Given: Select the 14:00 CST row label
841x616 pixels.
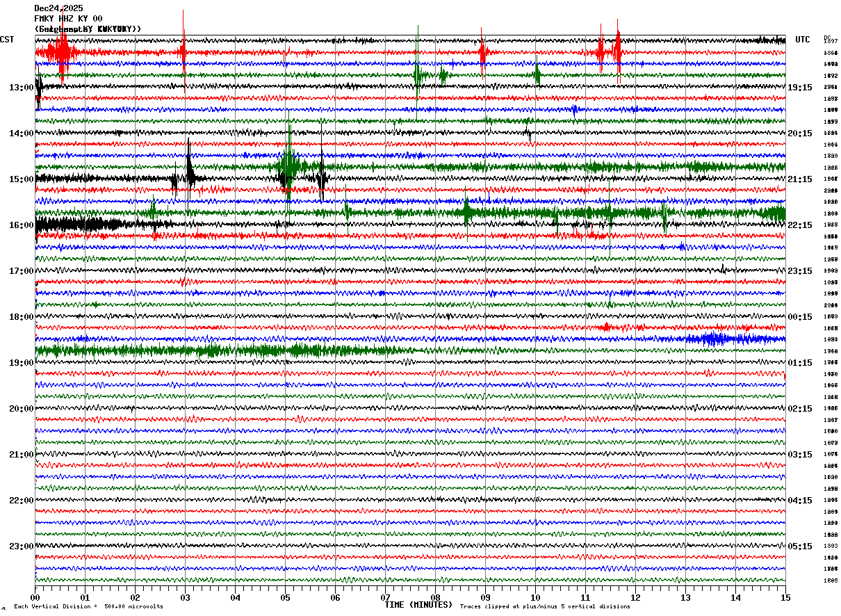Looking at the screenshot, I should click(22, 133).
